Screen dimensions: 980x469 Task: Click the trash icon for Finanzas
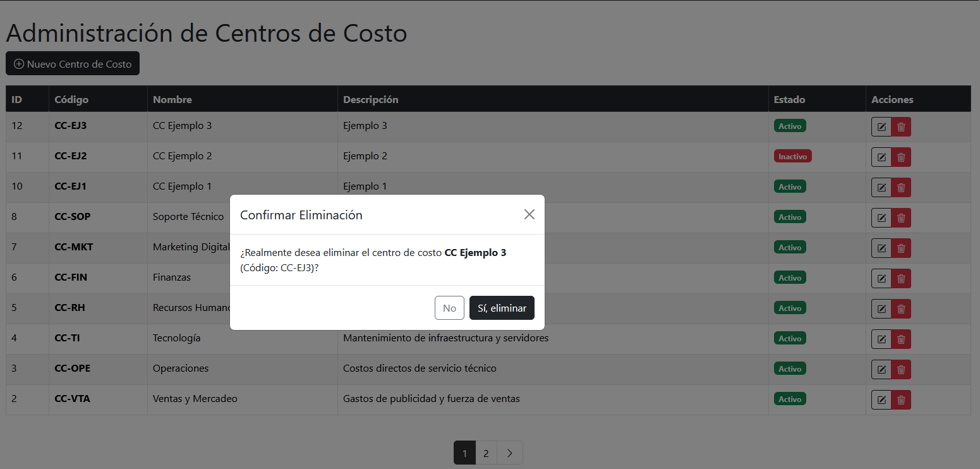click(x=901, y=277)
